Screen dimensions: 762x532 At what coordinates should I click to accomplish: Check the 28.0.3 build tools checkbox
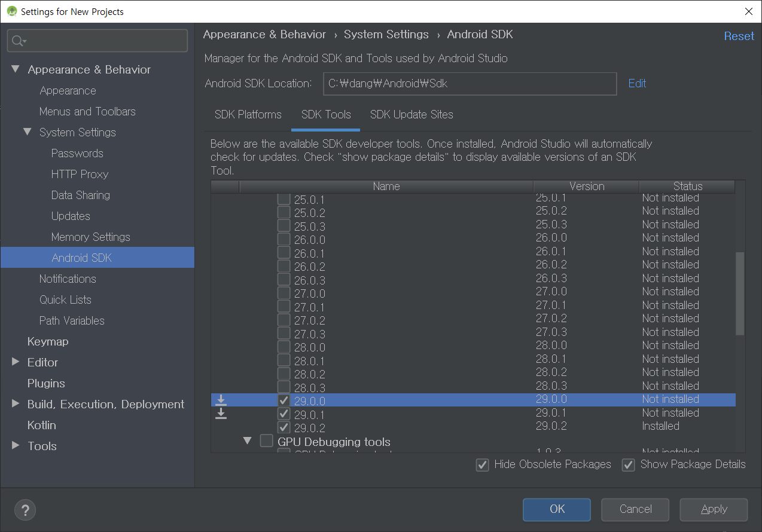pyautogui.click(x=284, y=387)
